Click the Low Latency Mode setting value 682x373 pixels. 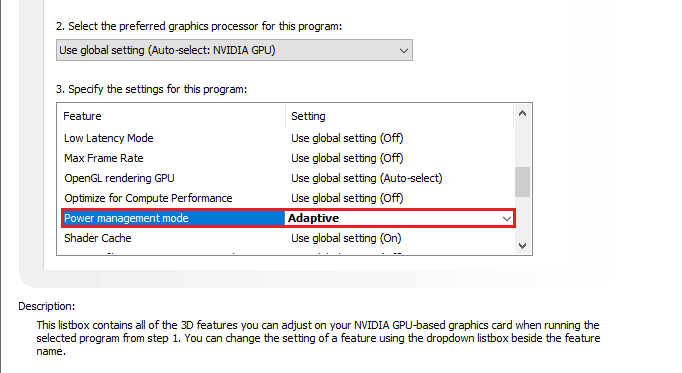pos(347,138)
